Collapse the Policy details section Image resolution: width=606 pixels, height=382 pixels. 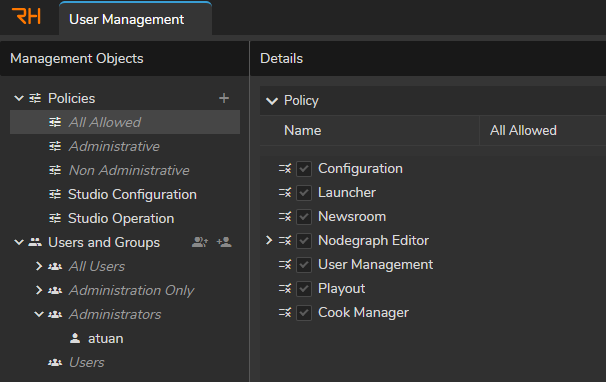(x=272, y=101)
